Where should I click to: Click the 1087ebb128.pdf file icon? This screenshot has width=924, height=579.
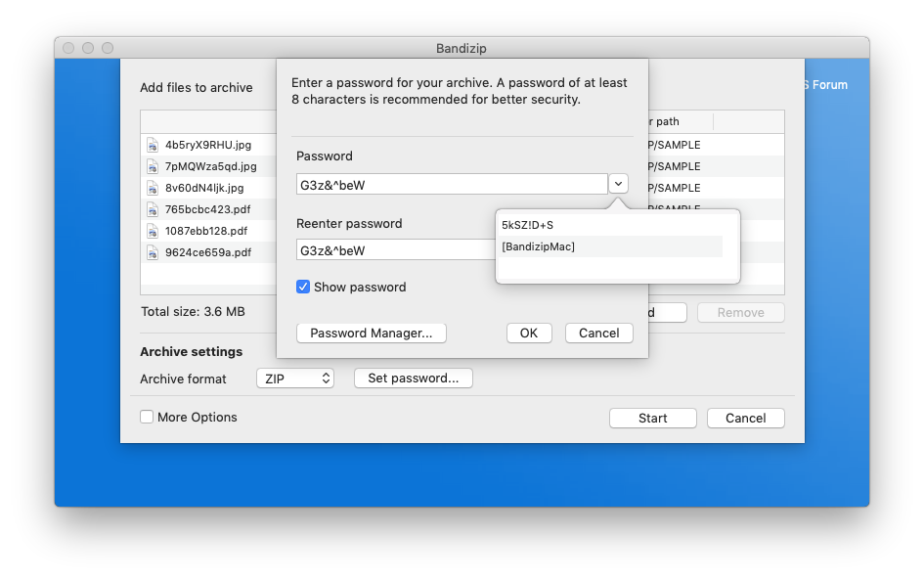coord(153,231)
